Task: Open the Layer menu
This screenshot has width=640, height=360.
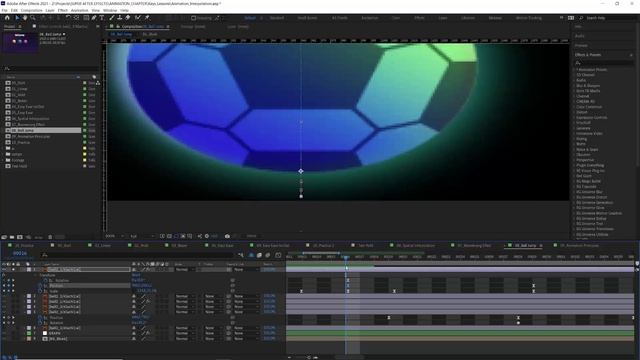Action: click(x=50, y=10)
